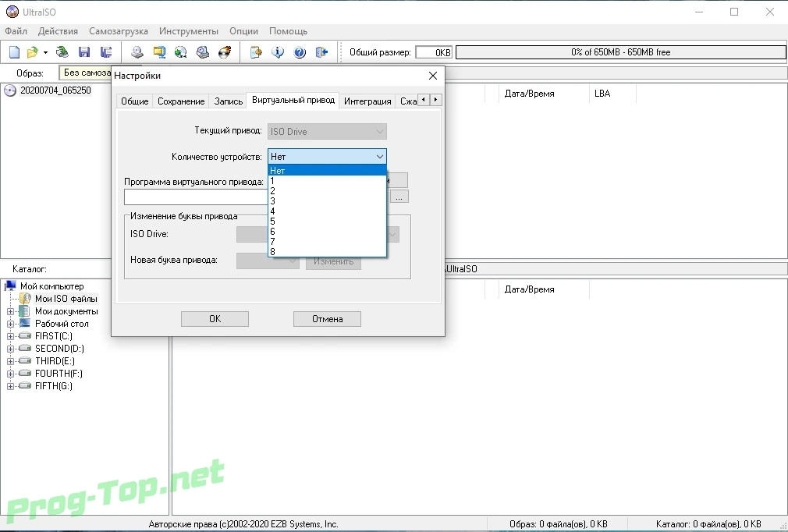Viewport: 788px width, 532px height.
Task: Expand the SECOND(D:) drive node
Action: 10,349
